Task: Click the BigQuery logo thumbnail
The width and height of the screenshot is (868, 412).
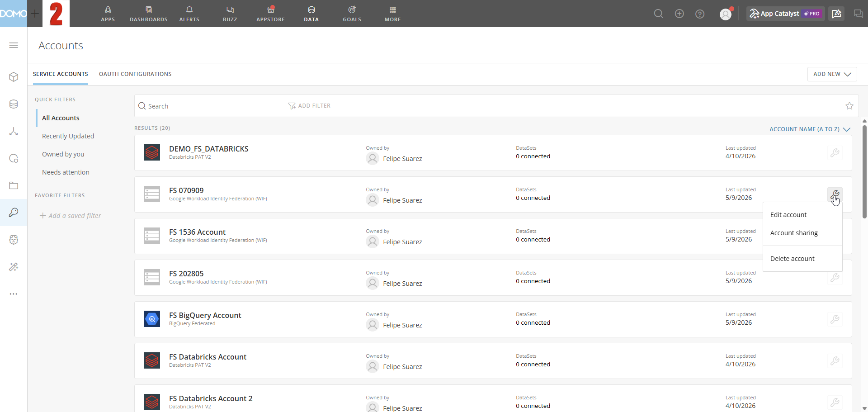Action: (152, 319)
